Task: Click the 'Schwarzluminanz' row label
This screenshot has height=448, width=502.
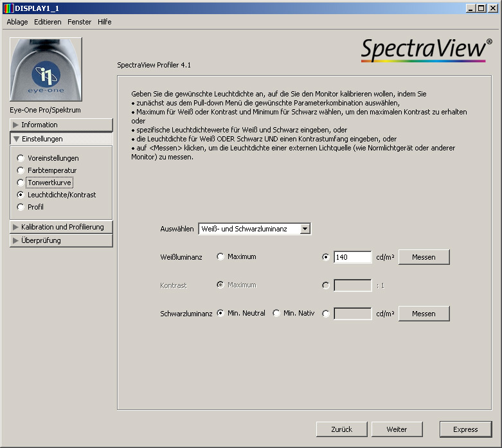Action: [x=186, y=314]
